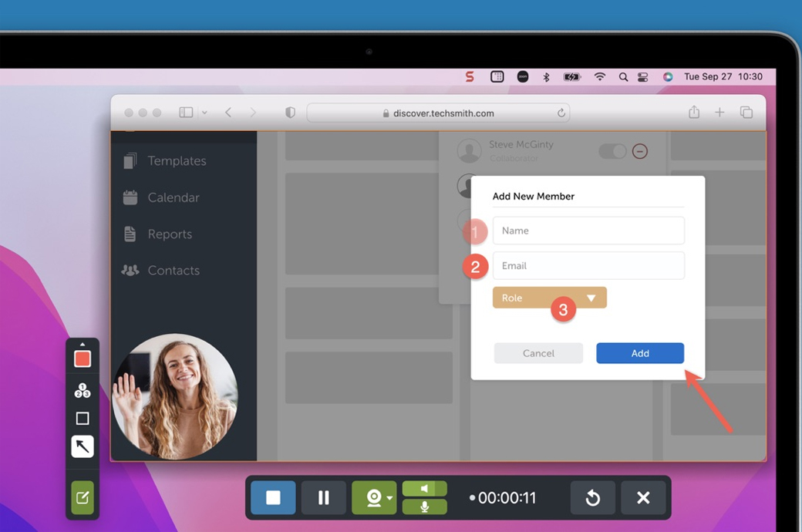The width and height of the screenshot is (802, 532).
Task: Choose the rectangle shape tool
Action: coord(83,419)
